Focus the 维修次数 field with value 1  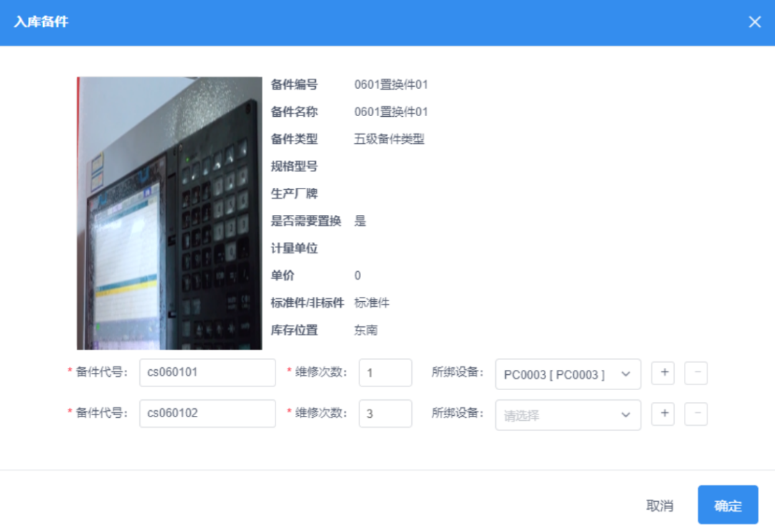385,373
